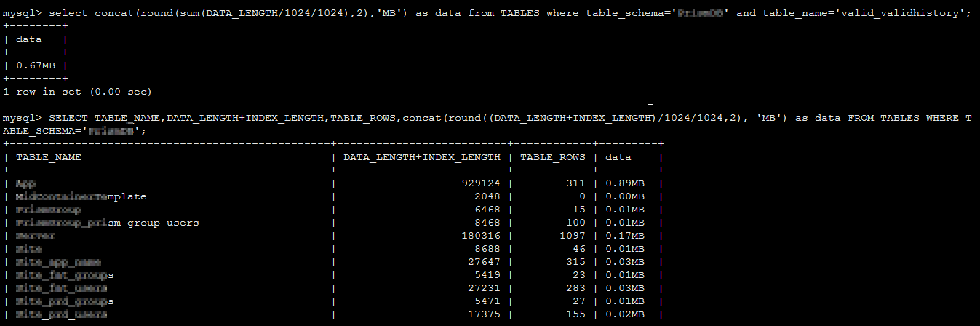Click data header beside the TABLE_ROWS header
The height and width of the screenshot is (326, 980).
[x=617, y=157]
